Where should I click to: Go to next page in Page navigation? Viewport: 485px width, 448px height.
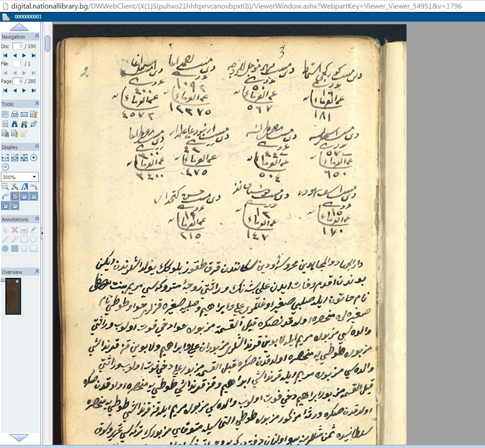24,90
